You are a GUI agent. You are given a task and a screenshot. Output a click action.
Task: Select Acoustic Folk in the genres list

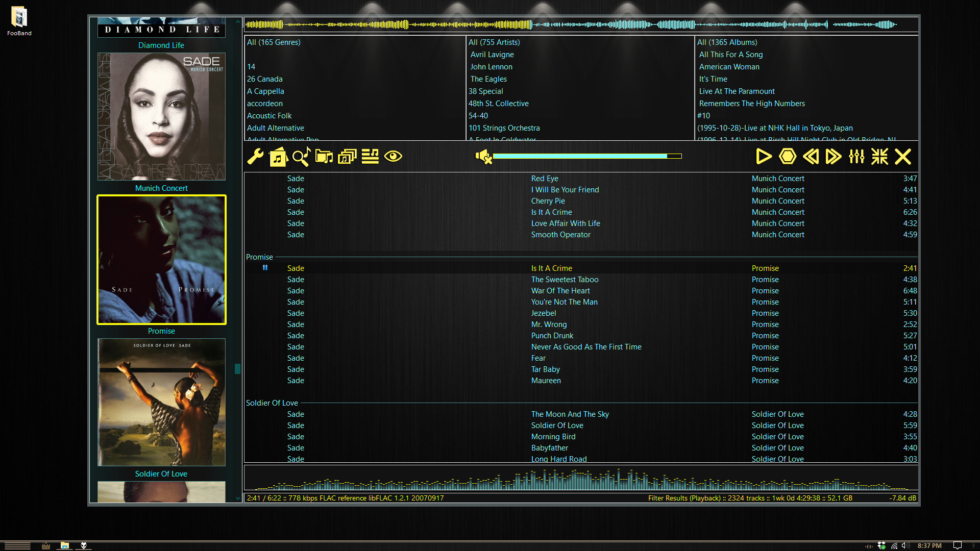click(269, 116)
